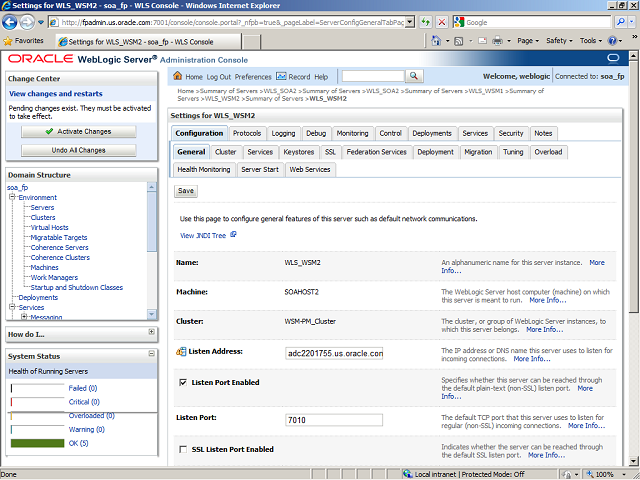Expand the Messaging tree node
This screenshot has height=480, width=640.
22,317
